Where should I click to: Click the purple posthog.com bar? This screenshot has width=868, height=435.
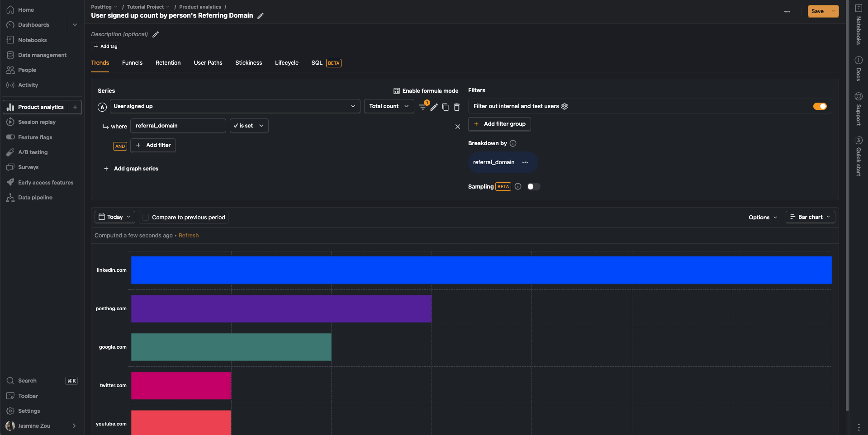(281, 309)
